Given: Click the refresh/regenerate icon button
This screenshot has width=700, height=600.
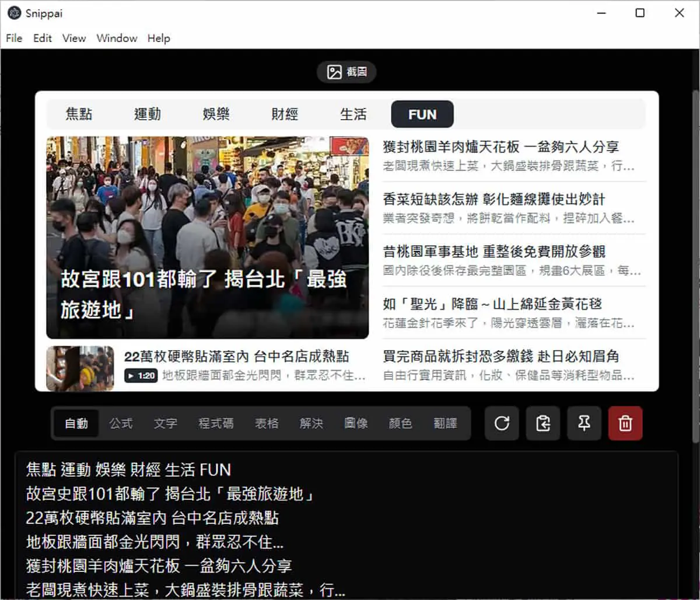Looking at the screenshot, I should click(x=502, y=423).
